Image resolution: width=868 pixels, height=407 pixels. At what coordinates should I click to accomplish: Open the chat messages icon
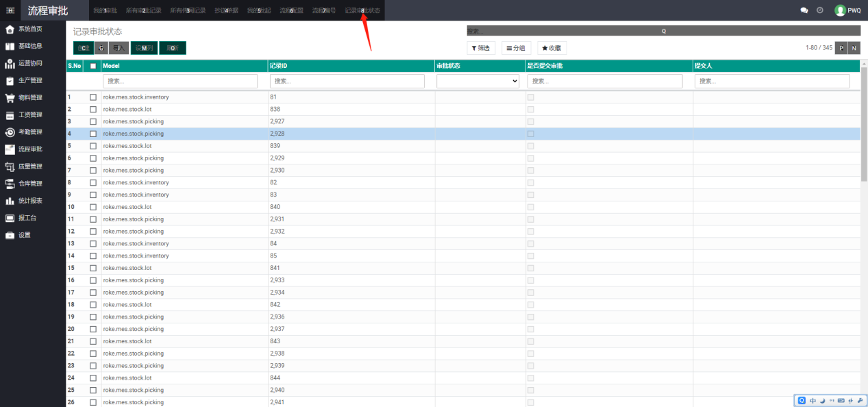pos(804,10)
